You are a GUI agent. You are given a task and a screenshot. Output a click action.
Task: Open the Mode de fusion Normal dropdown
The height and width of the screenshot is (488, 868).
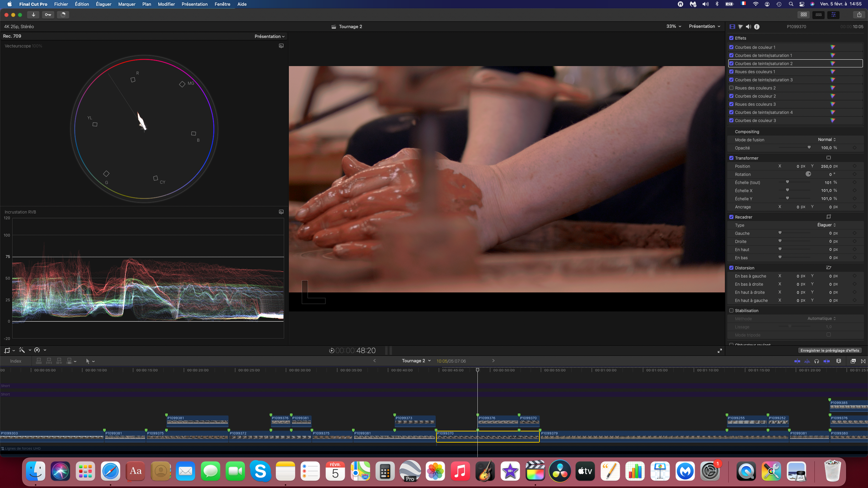[x=827, y=140]
